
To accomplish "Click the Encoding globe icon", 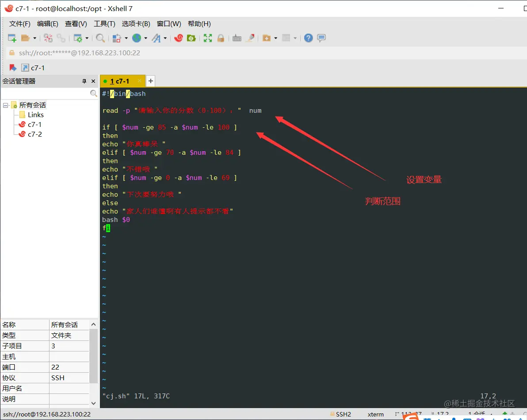I will [x=137, y=38].
